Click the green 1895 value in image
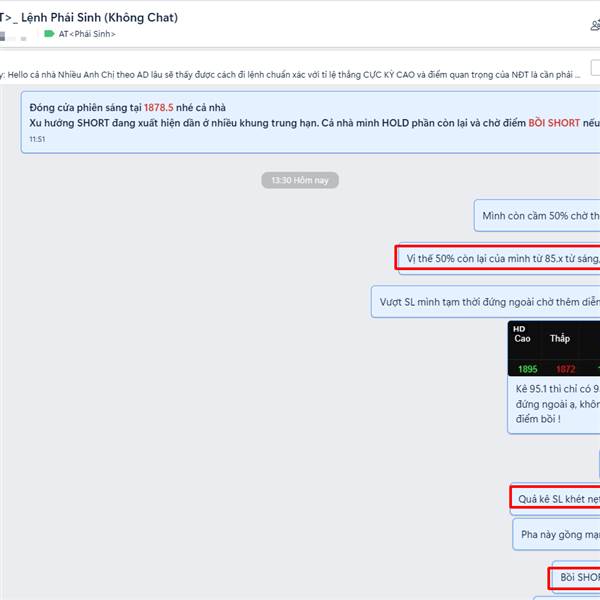This screenshot has width=600, height=600. click(528, 369)
